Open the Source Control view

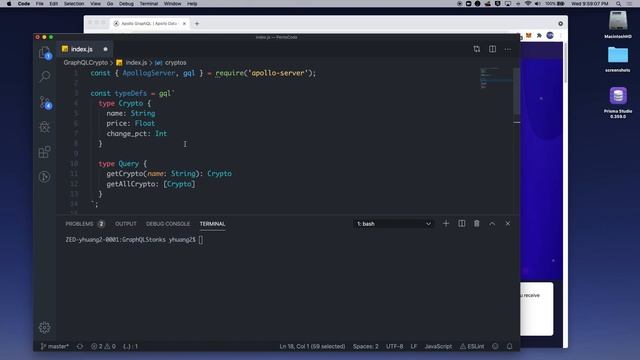point(45,102)
